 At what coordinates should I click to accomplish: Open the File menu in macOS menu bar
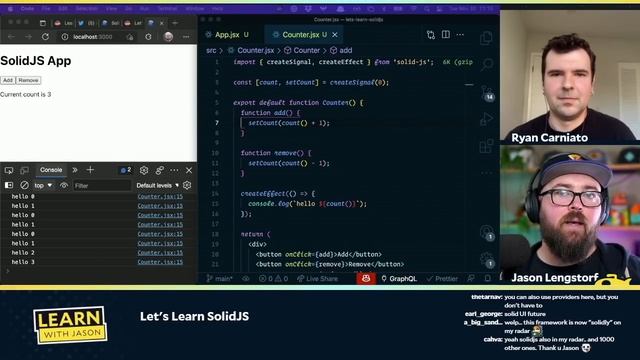[x=46, y=8]
